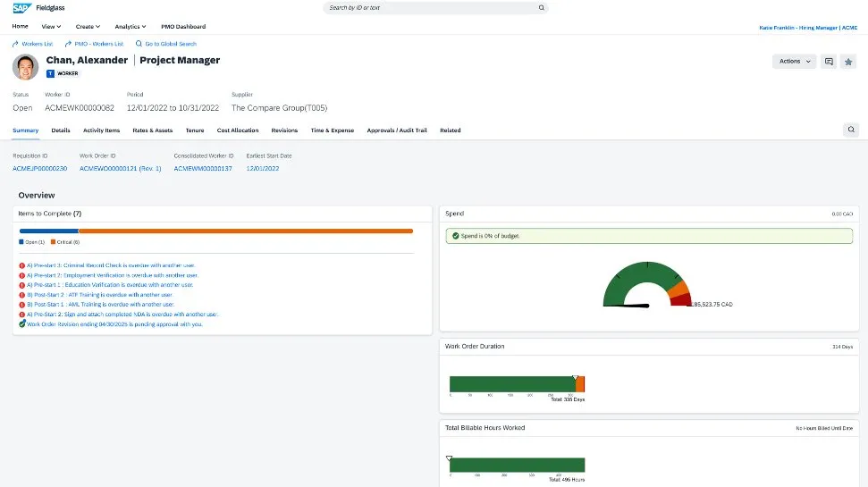Open Sign and attach completed NDA link
The image size is (868, 487).
[x=122, y=315]
